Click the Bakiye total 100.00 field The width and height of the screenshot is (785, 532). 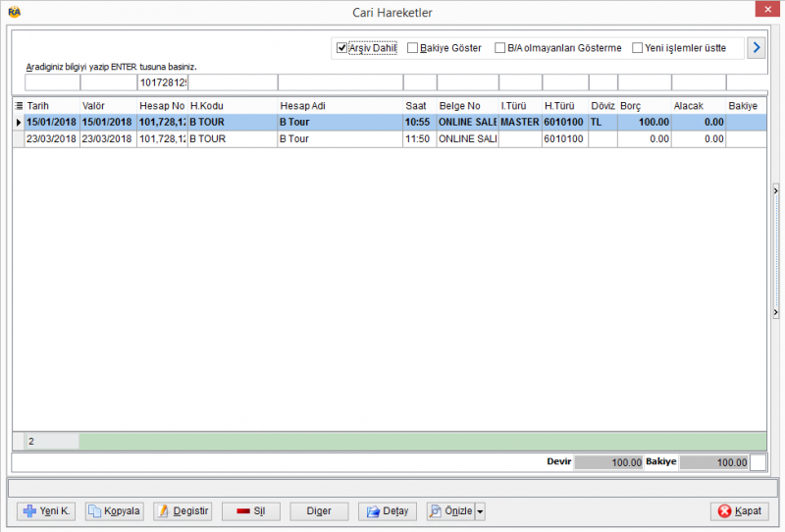tap(714, 462)
